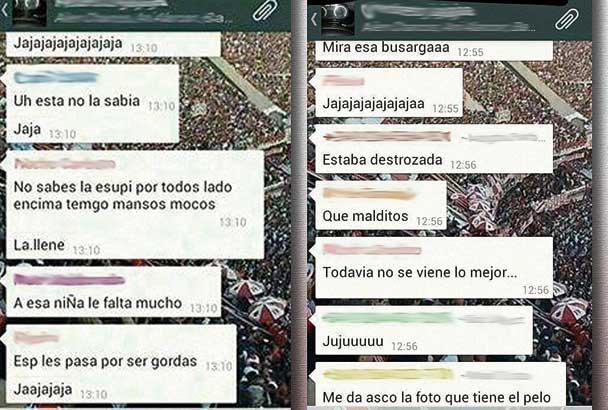Tap the 'Jujuuuuu' message bubble
This screenshot has width=608, height=410.
tap(424, 330)
